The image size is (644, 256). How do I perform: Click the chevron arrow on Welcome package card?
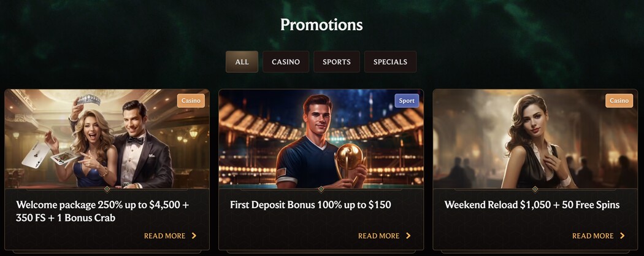194,236
